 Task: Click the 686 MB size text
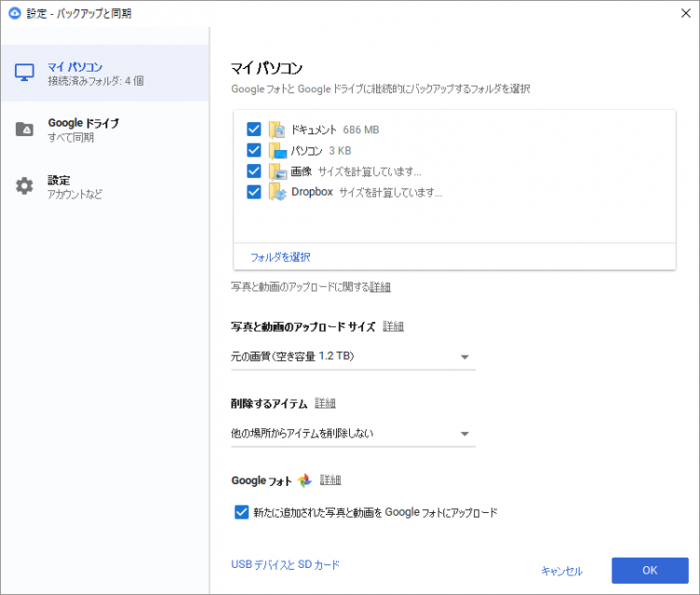point(360,130)
